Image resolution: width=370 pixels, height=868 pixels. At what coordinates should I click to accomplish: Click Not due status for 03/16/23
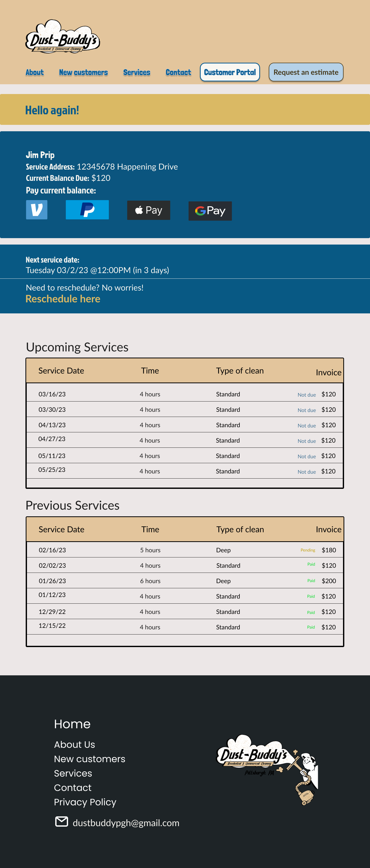(x=307, y=395)
